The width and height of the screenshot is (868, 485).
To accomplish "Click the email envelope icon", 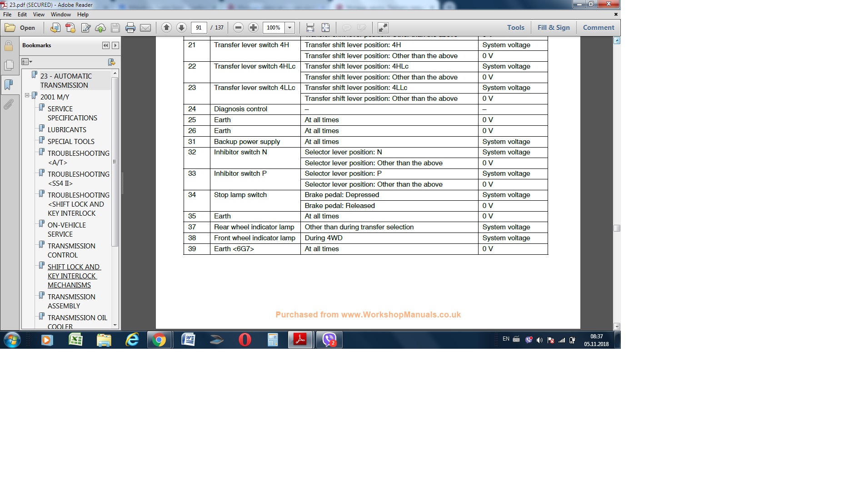I will (x=145, y=28).
